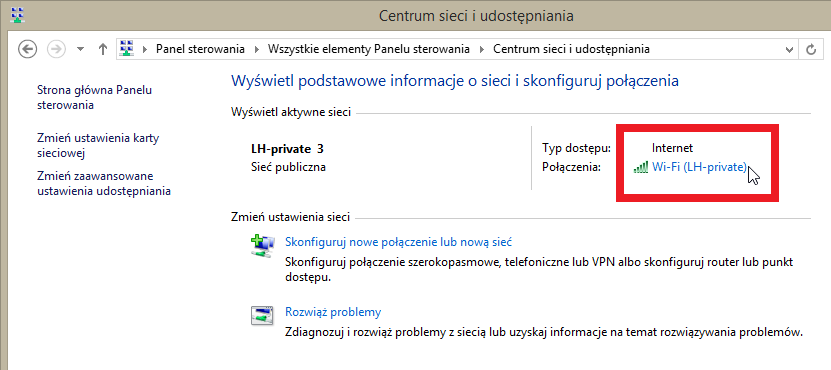Expand the address bar history dropdown
This screenshot has height=370, width=831.
[x=789, y=49]
